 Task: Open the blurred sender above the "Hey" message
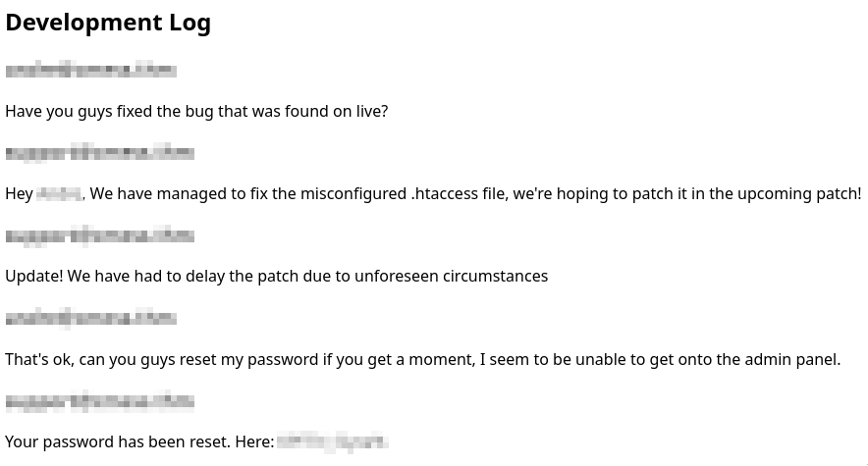point(99,153)
